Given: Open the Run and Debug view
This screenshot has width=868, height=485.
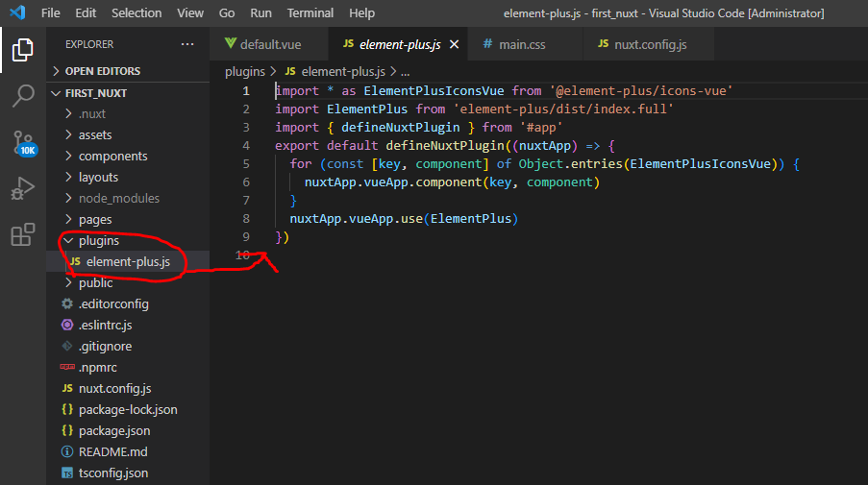Looking at the screenshot, I should coord(22,189).
